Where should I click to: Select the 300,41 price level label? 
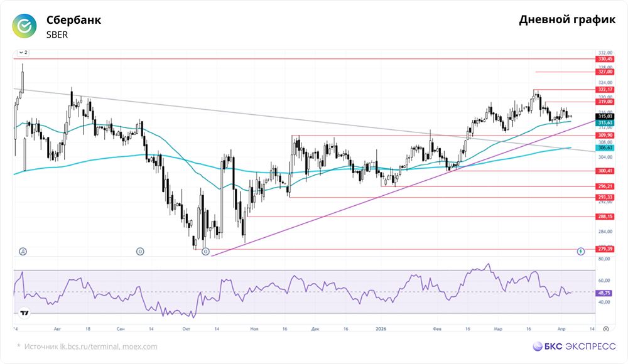(605, 171)
